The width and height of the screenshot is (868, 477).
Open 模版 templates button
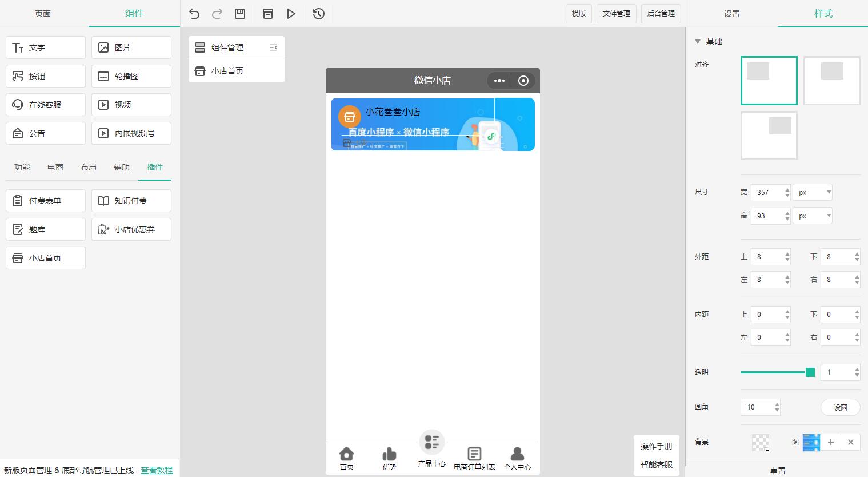579,14
